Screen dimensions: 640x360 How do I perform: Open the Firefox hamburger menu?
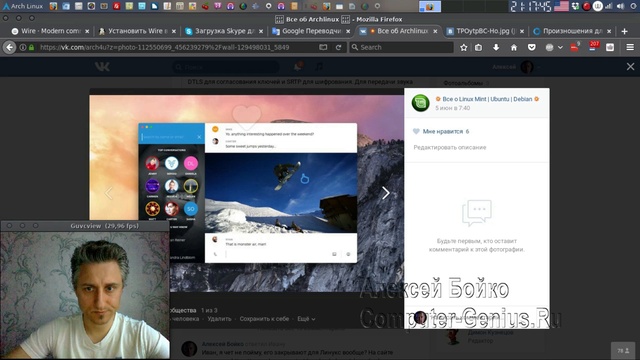tap(630, 47)
